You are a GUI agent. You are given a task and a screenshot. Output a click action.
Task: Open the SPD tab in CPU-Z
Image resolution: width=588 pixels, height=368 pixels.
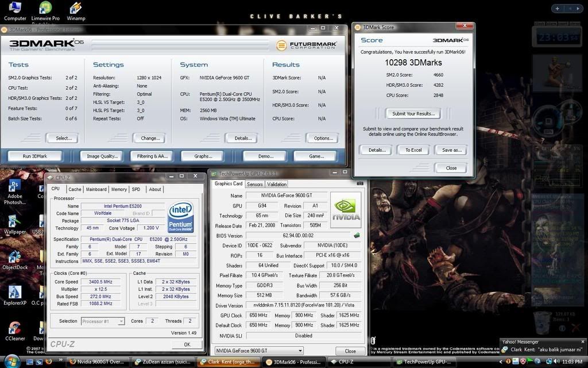point(137,189)
